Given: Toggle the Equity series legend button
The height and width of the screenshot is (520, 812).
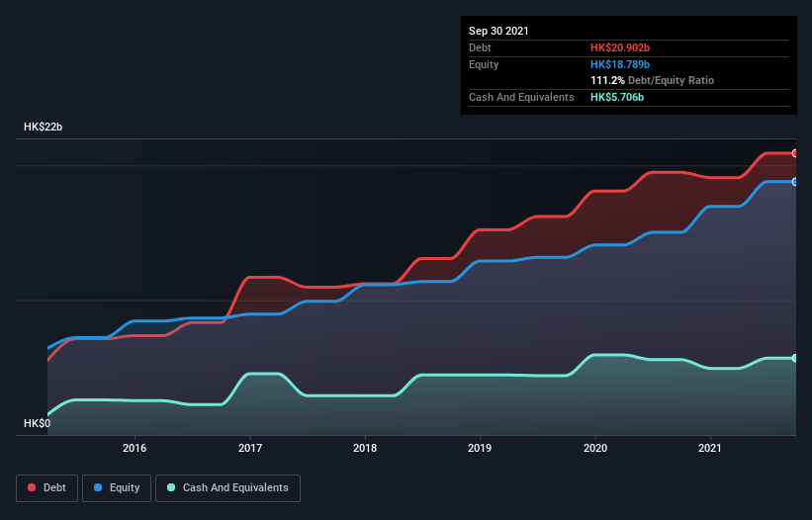Looking at the screenshot, I should 117,488.
